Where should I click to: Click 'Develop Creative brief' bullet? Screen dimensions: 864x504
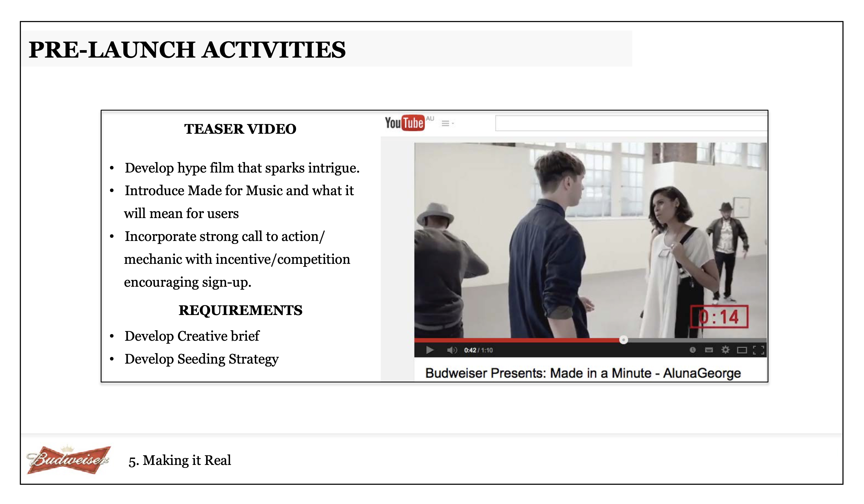point(192,336)
